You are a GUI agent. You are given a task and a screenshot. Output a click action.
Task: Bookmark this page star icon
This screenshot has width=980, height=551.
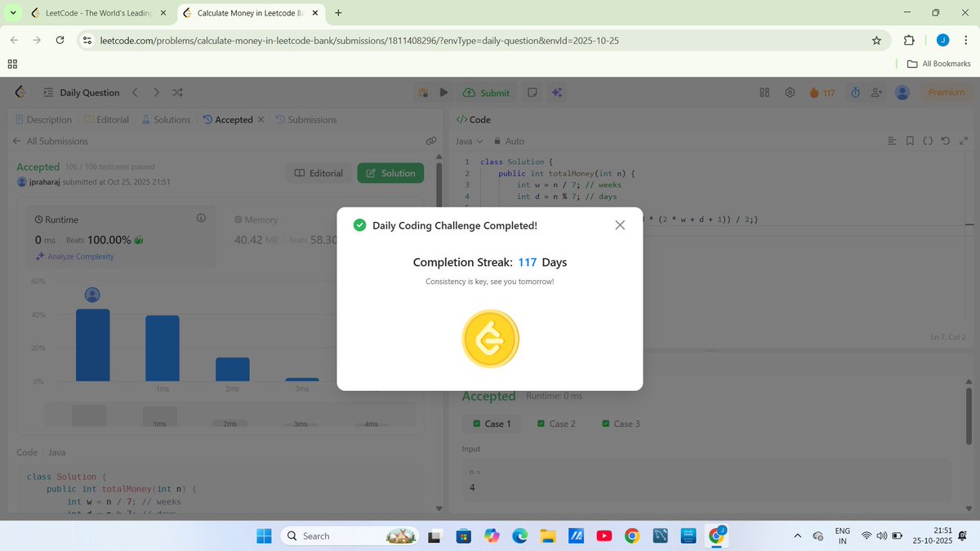(x=876, y=40)
